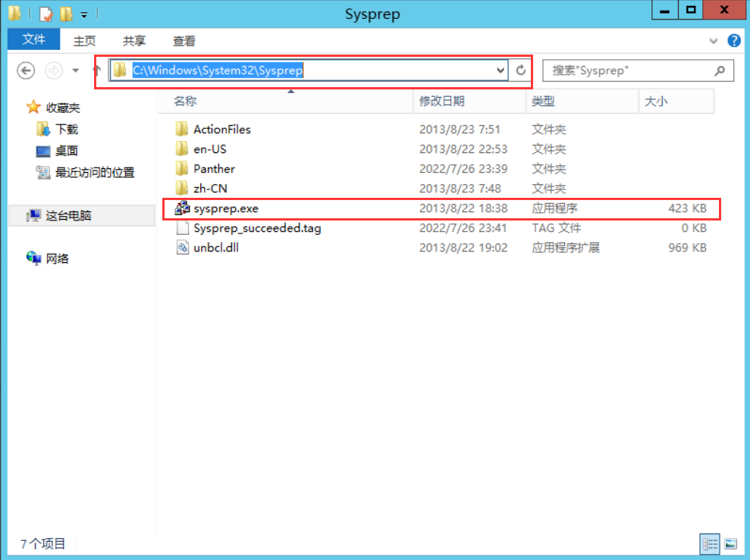This screenshot has width=750, height=560.
Task: Select the en-US folder icon
Action: (x=182, y=149)
